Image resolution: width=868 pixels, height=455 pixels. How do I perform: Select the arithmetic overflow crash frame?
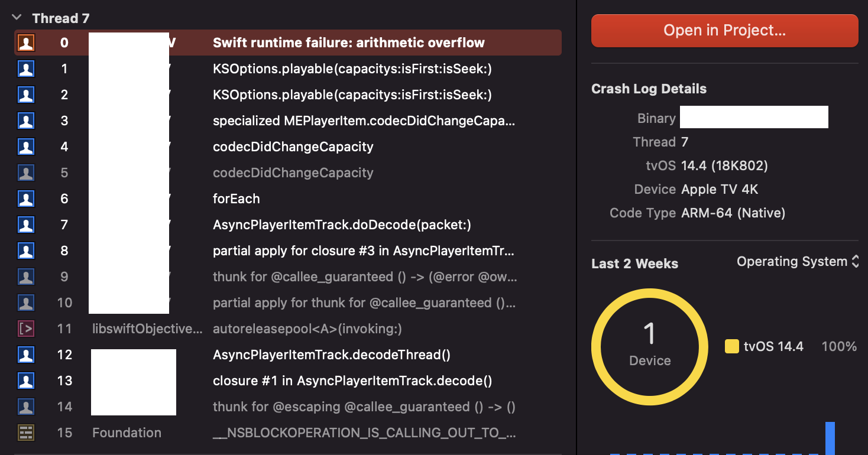click(349, 42)
